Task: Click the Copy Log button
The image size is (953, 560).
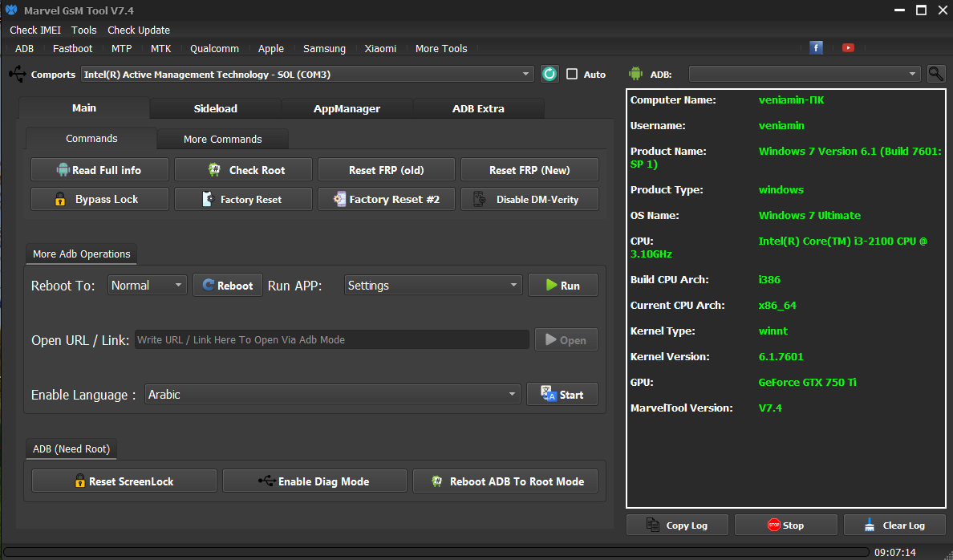Action: 677,525
